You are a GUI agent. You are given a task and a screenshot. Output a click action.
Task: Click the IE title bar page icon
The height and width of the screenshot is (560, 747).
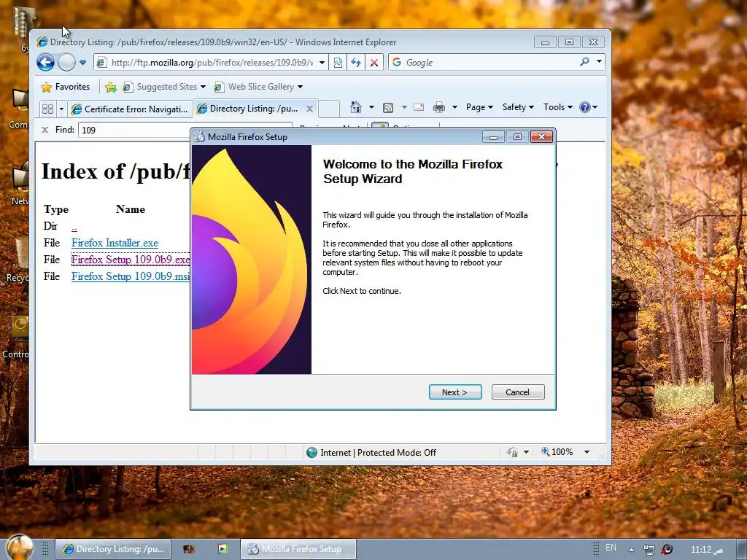point(42,42)
